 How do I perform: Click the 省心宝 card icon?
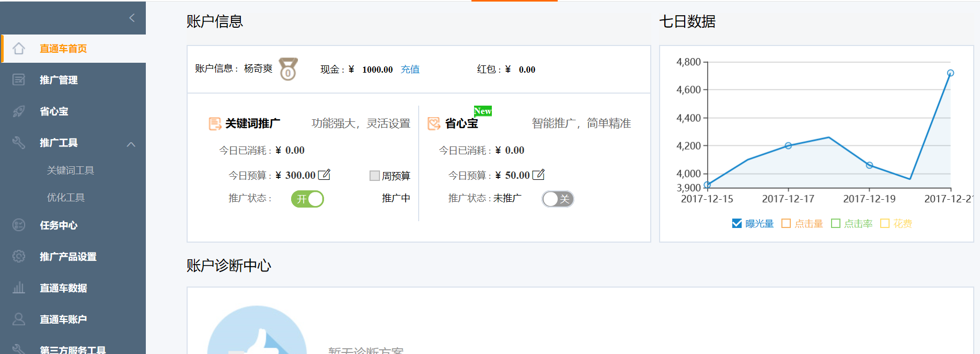pos(434,123)
